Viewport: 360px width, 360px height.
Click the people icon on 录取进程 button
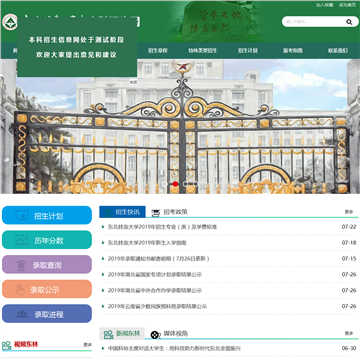[x=22, y=314]
